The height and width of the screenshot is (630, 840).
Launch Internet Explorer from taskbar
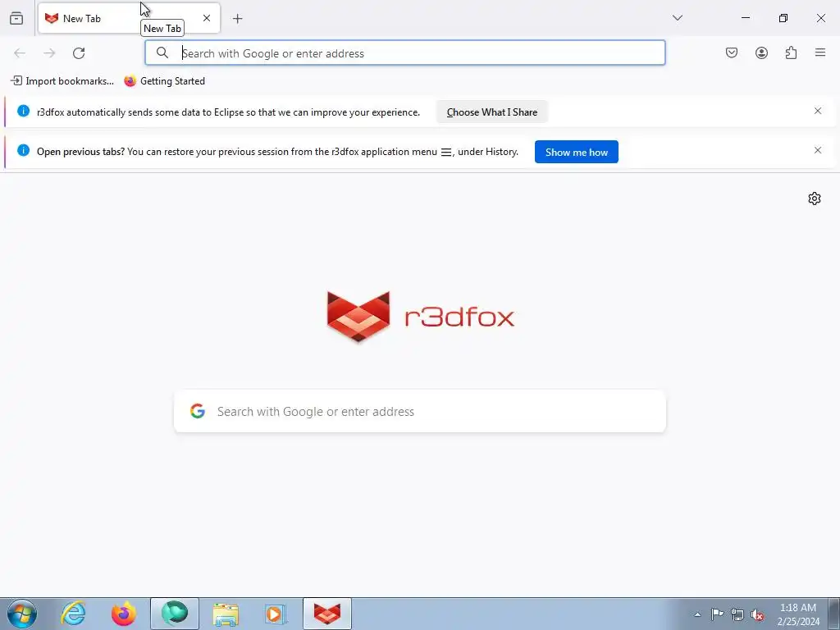click(x=73, y=614)
